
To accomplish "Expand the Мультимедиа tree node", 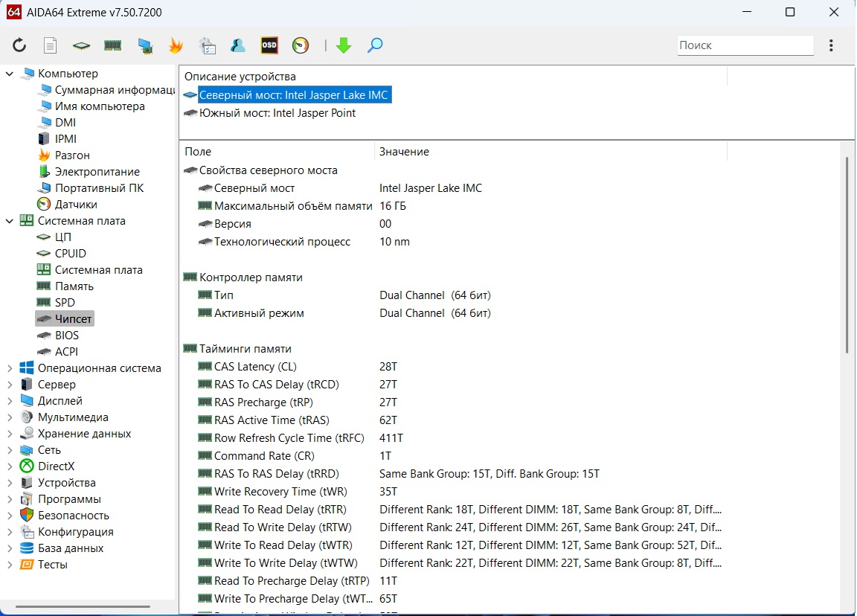I will 10,417.
